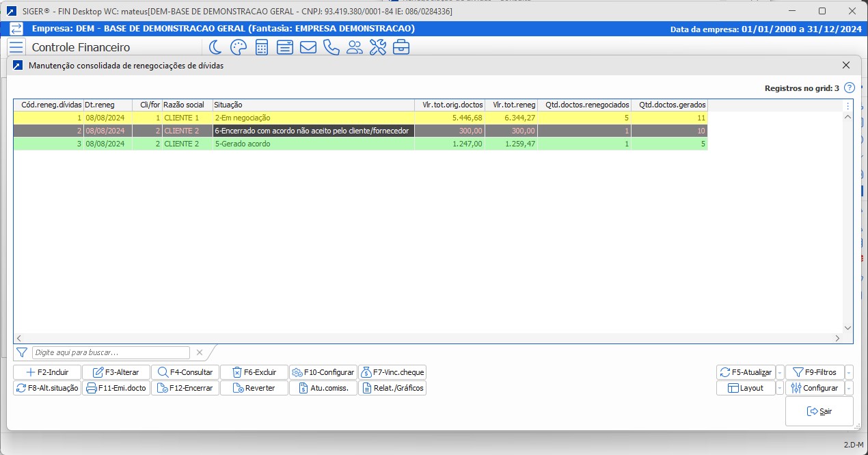Click the F2-Incluir button
868x455 pixels.
47,373
